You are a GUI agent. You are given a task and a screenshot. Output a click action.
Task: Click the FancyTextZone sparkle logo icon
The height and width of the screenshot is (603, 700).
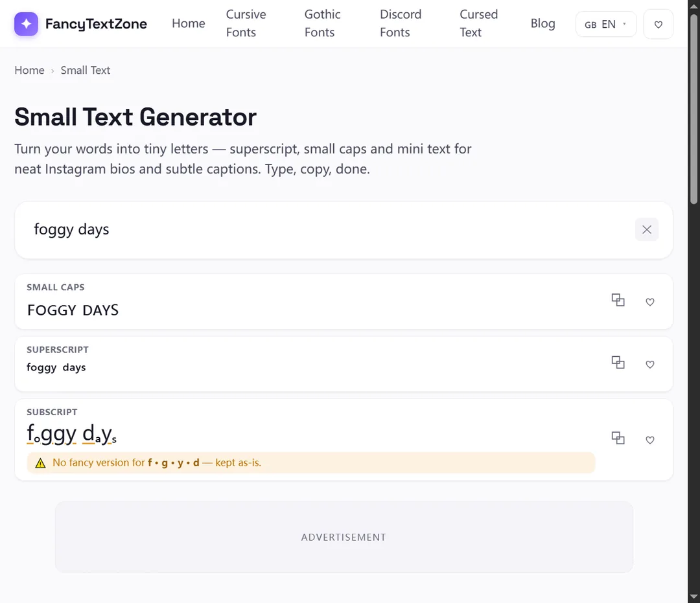pyautogui.click(x=26, y=23)
